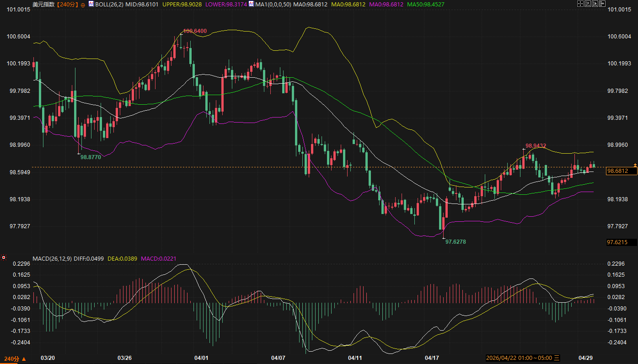
Task: Click the play-forward chart icon
Action: (x=595, y=4)
